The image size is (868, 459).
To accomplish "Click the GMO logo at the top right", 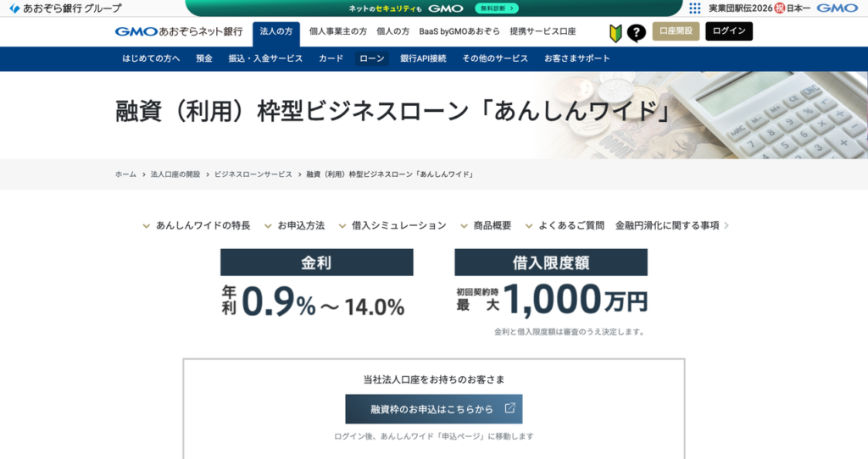I will point(837,8).
